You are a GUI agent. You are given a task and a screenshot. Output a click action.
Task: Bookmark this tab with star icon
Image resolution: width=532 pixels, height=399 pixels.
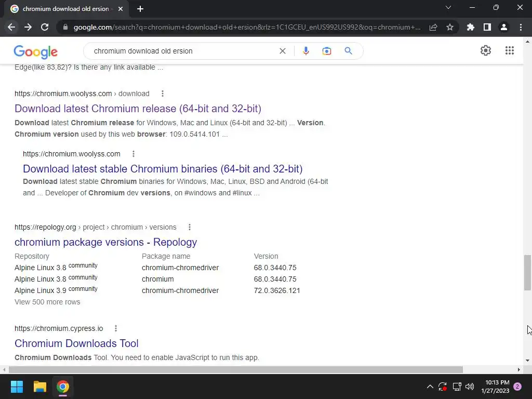(x=450, y=27)
